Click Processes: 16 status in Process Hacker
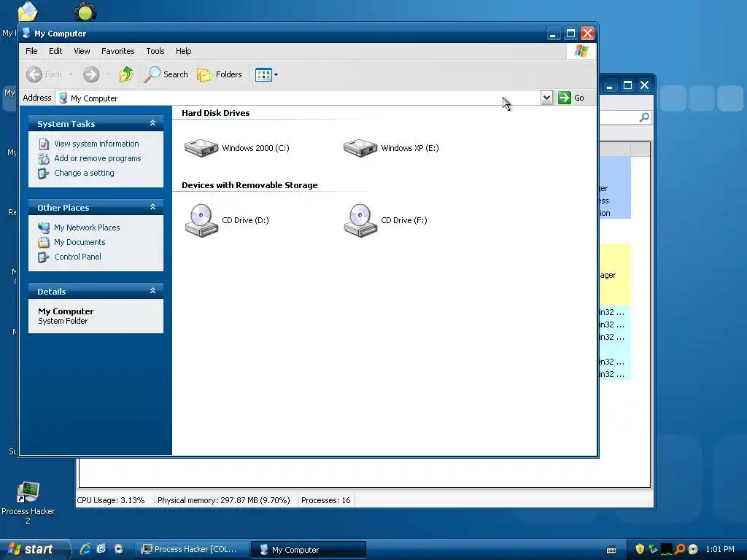This screenshot has height=560, width=747. [326, 500]
